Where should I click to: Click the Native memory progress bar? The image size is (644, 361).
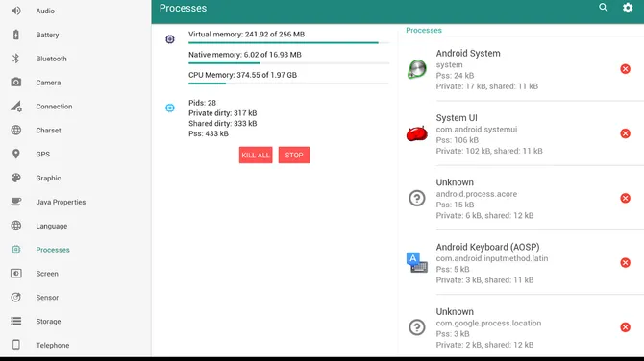pos(288,63)
